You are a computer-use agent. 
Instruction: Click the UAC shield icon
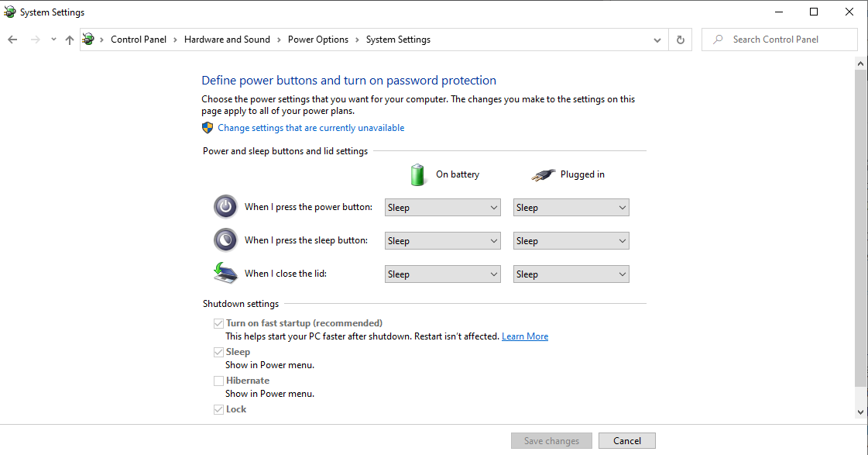pos(208,128)
